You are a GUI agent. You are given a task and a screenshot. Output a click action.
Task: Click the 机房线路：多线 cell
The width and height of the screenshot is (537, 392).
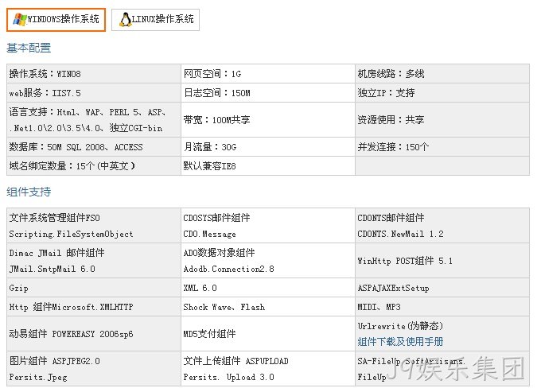point(442,74)
